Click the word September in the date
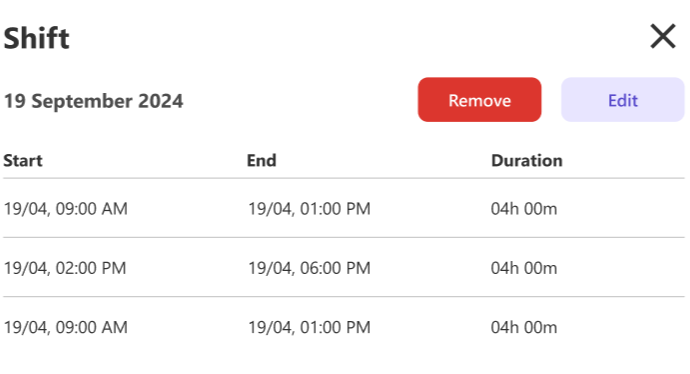Screen dimensions: 690x374 point(82,102)
